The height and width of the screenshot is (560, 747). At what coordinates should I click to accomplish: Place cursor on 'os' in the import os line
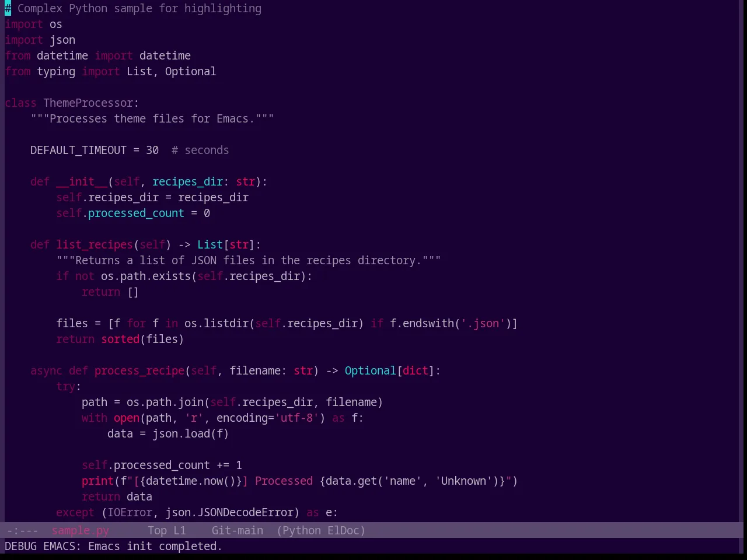pyautogui.click(x=56, y=24)
